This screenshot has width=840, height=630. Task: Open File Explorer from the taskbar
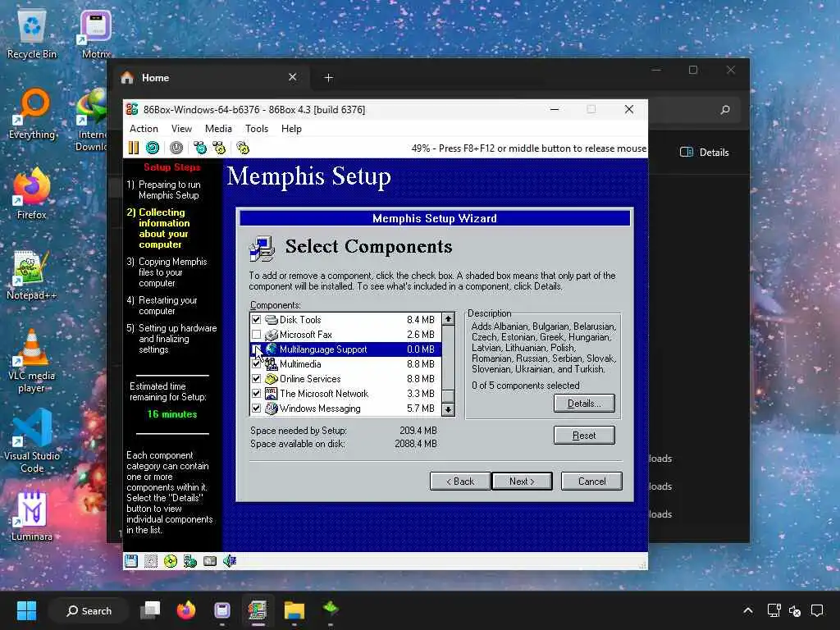point(294,610)
